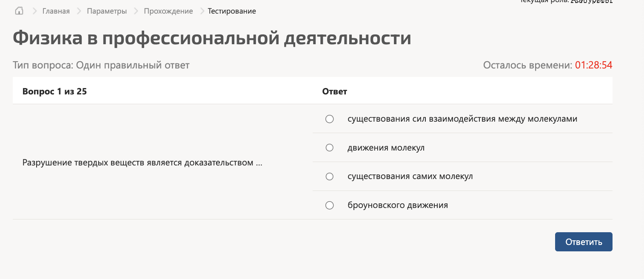644x279 pixels.
Task: Navigate to 'Прохождение' breadcrumb
Action: [x=168, y=11]
